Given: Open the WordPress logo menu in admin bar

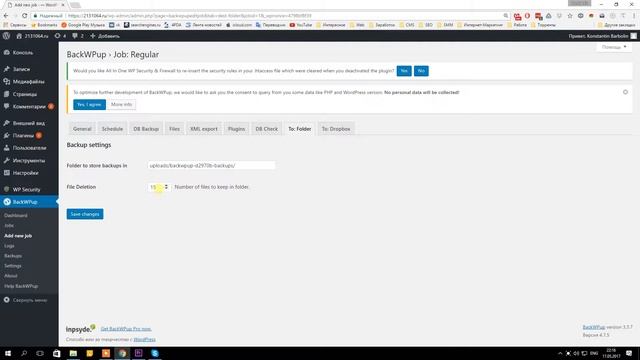Looking at the screenshot, I should (7, 36).
